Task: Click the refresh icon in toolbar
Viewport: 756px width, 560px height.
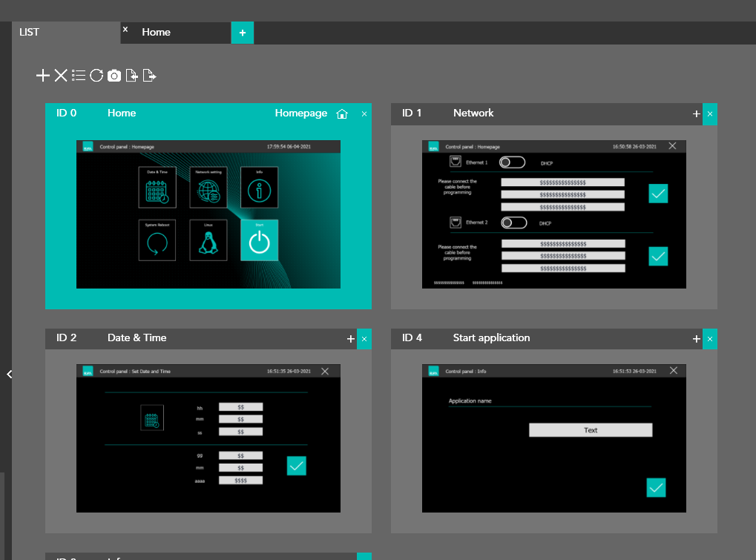Action: [x=96, y=75]
